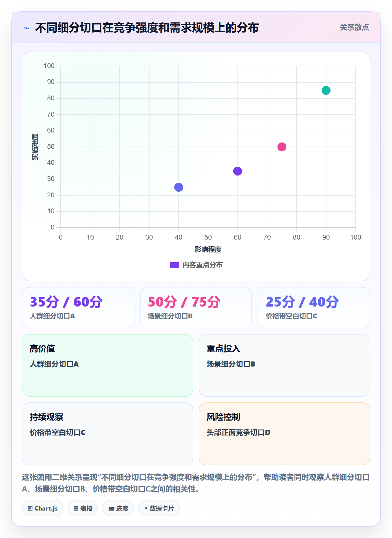Select the teal data point on the scatter chart
The image size is (392, 538).
tap(326, 90)
